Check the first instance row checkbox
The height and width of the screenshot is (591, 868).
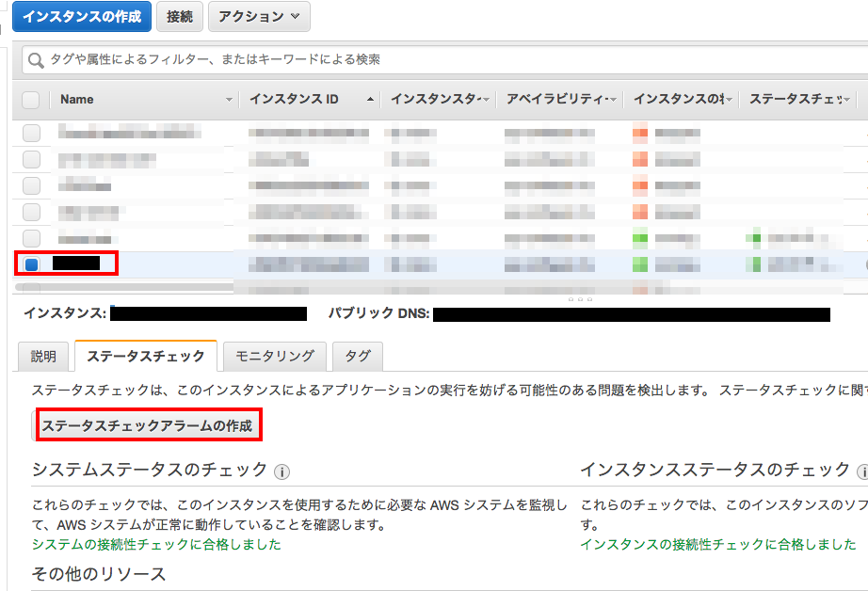[32, 133]
